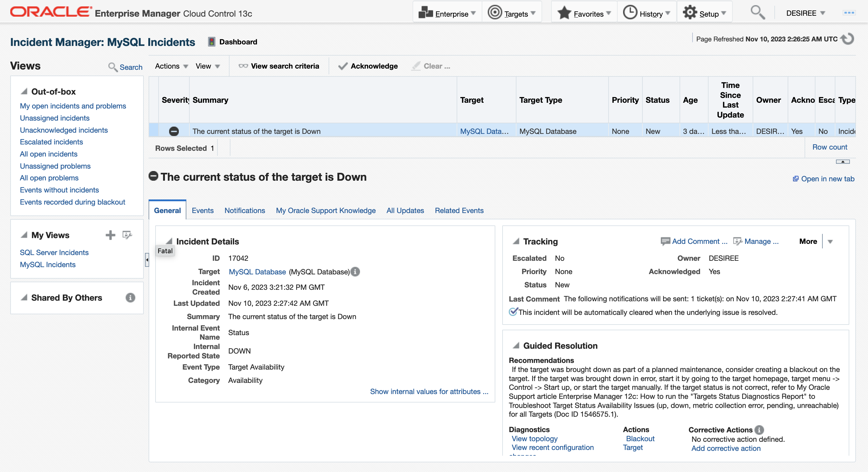Click info icon beside MySQL Database target
The height and width of the screenshot is (472, 868).
tap(355, 272)
